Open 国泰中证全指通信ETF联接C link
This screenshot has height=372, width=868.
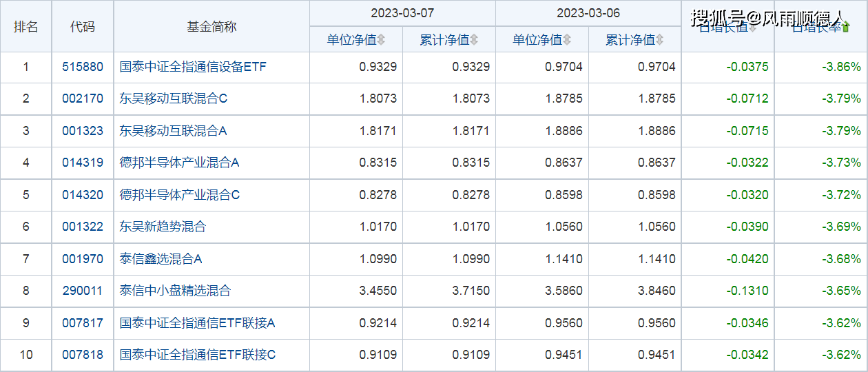click(x=198, y=355)
